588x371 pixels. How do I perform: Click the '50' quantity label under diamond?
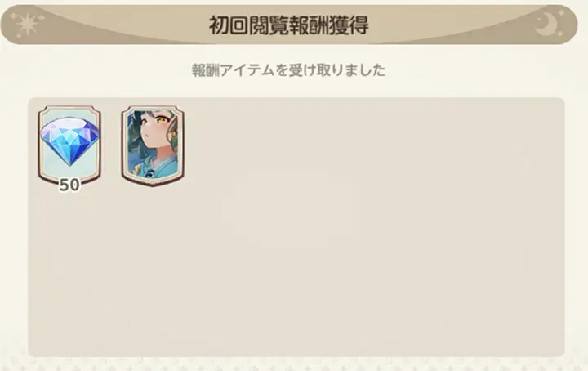point(69,185)
